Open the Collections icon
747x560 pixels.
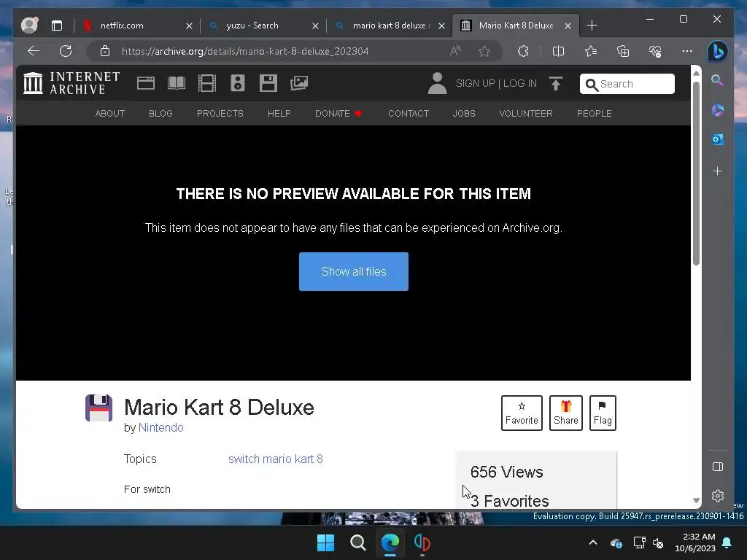tap(623, 51)
